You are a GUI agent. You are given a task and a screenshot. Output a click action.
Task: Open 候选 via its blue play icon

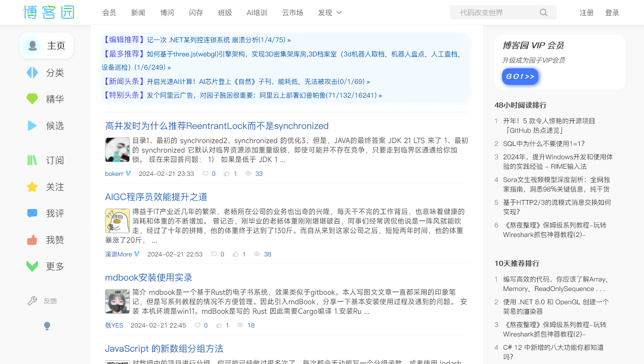pyautogui.click(x=32, y=126)
